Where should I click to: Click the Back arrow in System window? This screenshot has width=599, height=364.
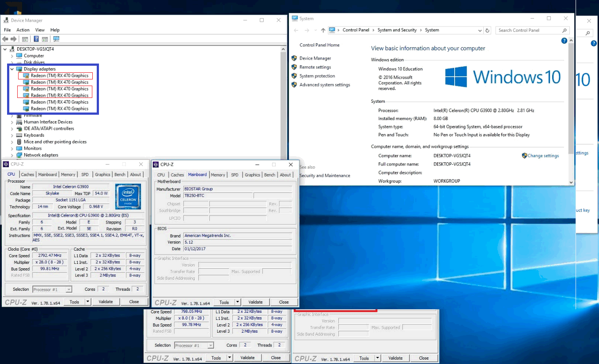tap(296, 30)
